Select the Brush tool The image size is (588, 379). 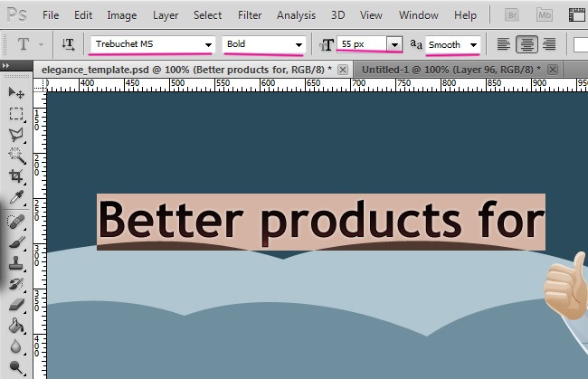16,243
